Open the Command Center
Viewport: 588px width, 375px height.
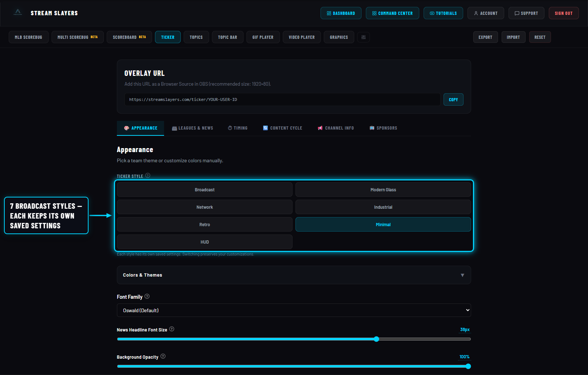(x=392, y=13)
